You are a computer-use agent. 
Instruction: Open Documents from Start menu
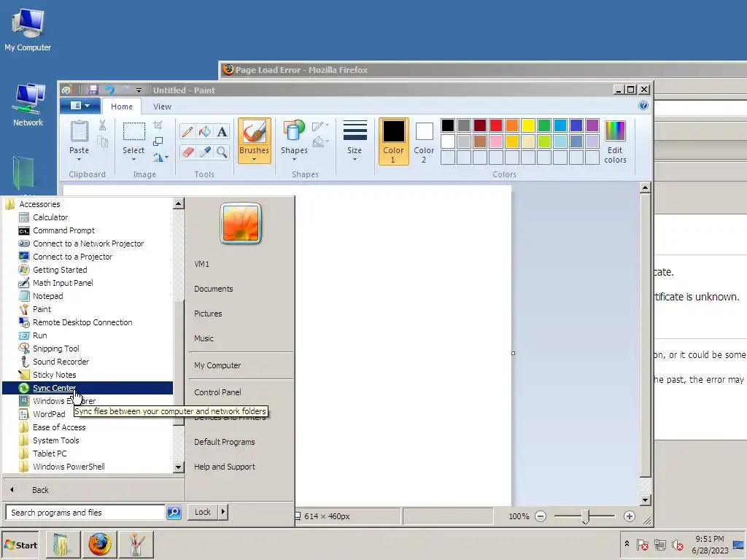[214, 289]
